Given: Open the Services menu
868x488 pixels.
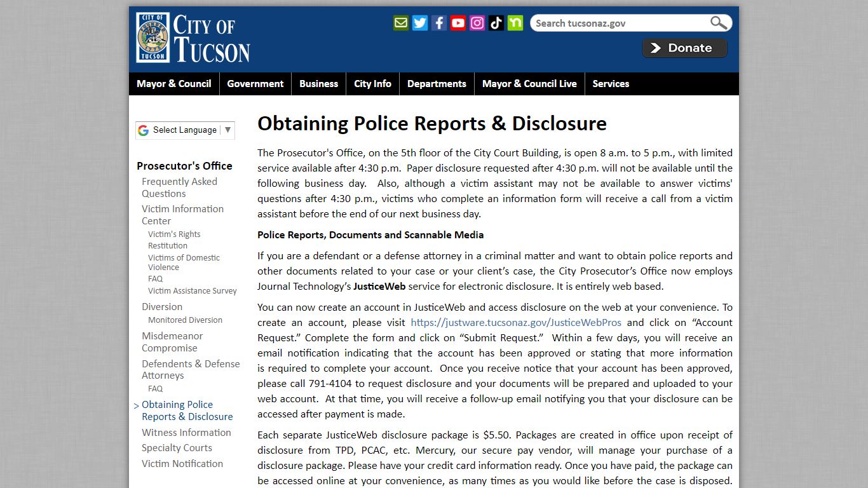Looking at the screenshot, I should point(611,84).
